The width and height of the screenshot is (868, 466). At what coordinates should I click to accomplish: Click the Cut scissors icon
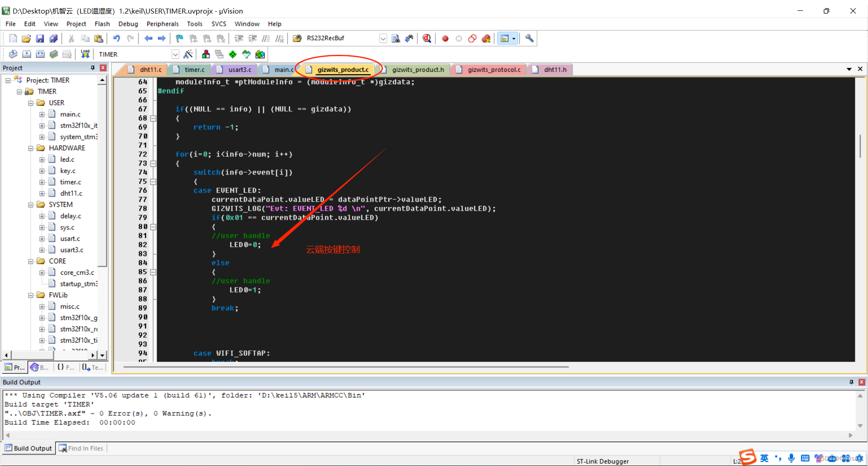pos(71,38)
